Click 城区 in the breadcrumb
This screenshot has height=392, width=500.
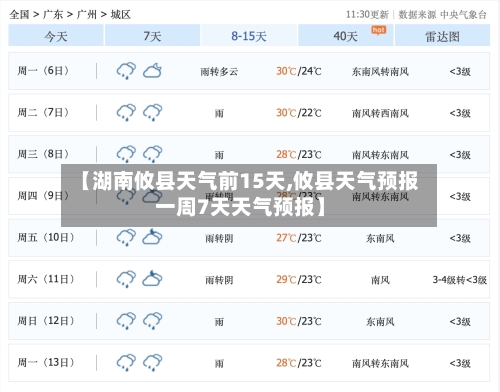[x=121, y=14]
